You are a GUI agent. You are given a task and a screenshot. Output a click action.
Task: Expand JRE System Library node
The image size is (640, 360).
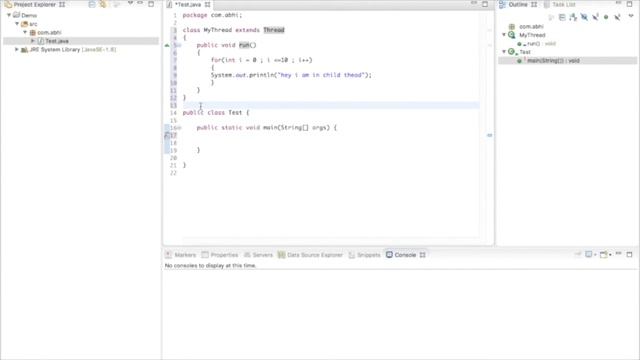(x=17, y=49)
